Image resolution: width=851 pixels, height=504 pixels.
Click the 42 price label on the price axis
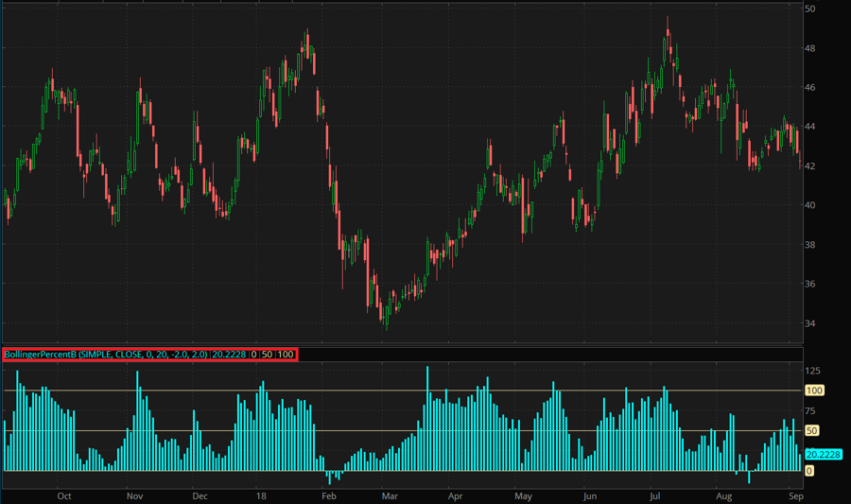pyautogui.click(x=810, y=166)
